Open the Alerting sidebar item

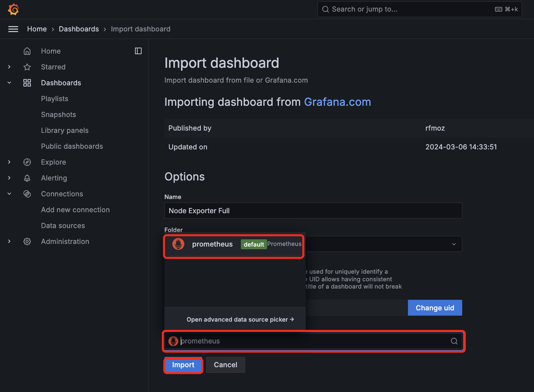(x=54, y=178)
